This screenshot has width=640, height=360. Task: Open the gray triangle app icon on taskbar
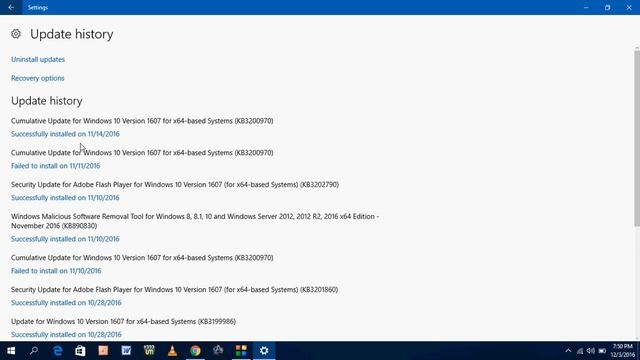pos(218,350)
